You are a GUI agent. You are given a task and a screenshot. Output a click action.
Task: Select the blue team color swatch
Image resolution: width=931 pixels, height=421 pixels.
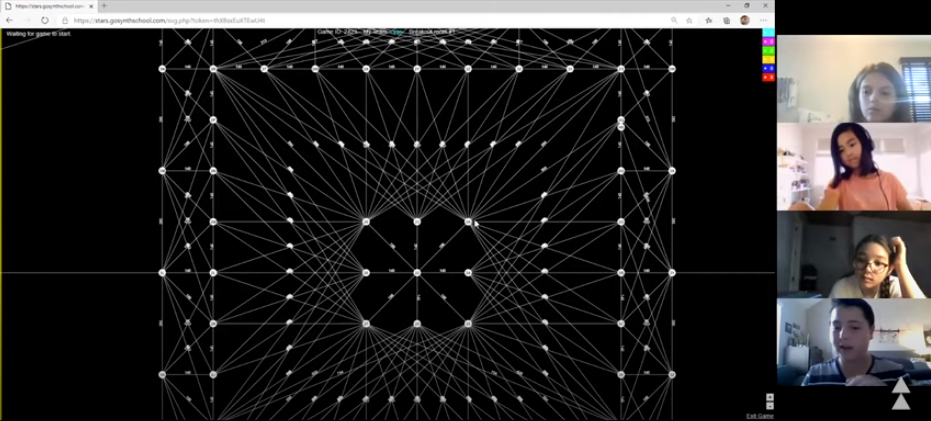point(768,68)
